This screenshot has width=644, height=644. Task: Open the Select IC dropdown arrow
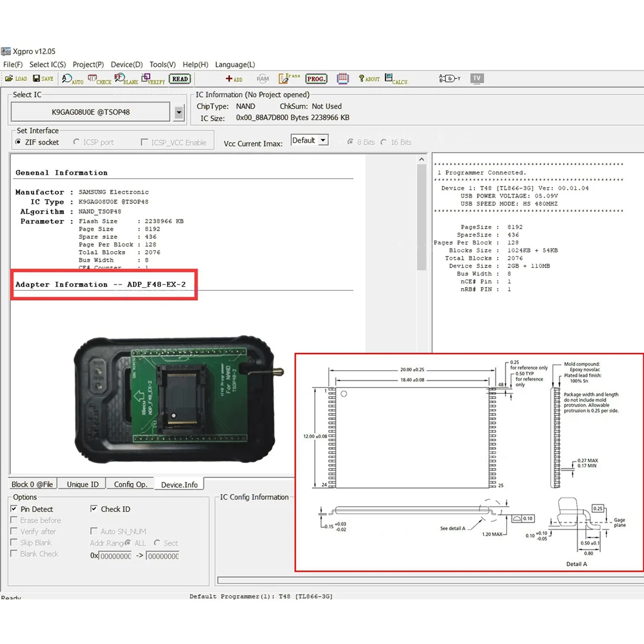(x=179, y=112)
